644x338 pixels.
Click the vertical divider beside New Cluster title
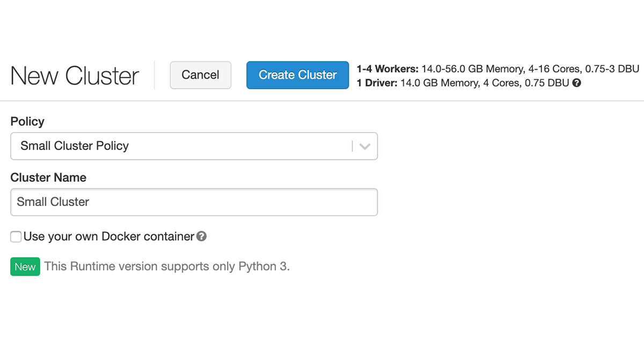155,75
